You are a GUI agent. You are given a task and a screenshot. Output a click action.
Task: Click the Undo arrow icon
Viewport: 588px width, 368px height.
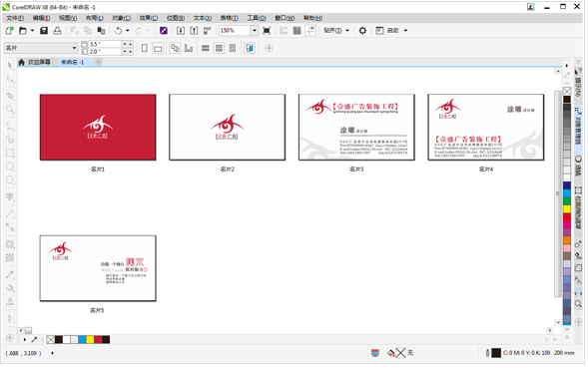click(x=118, y=31)
